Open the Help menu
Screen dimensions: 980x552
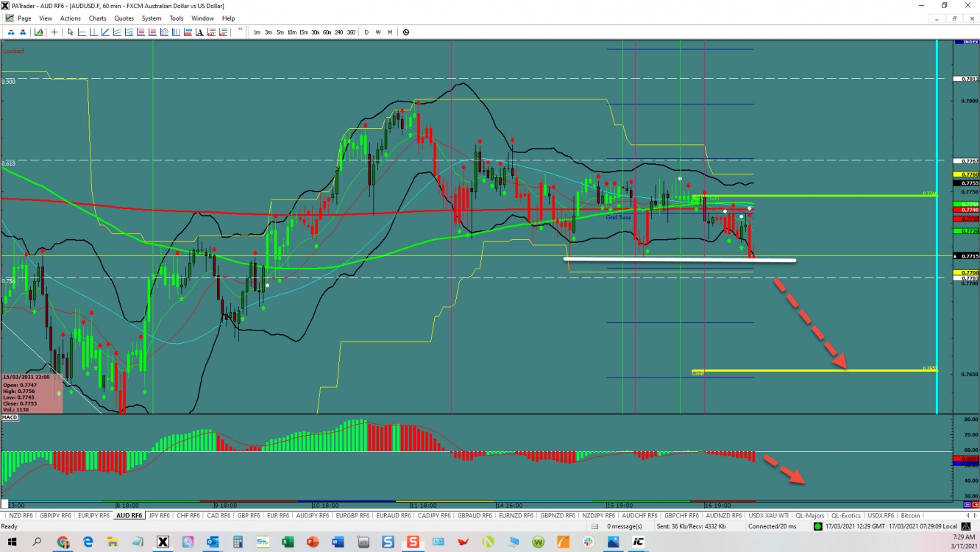(229, 18)
